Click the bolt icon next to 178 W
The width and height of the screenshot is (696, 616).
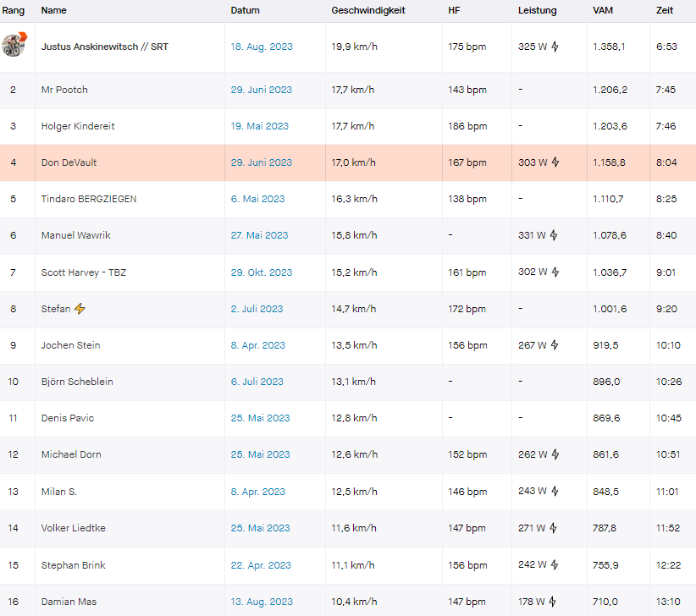[553, 602]
